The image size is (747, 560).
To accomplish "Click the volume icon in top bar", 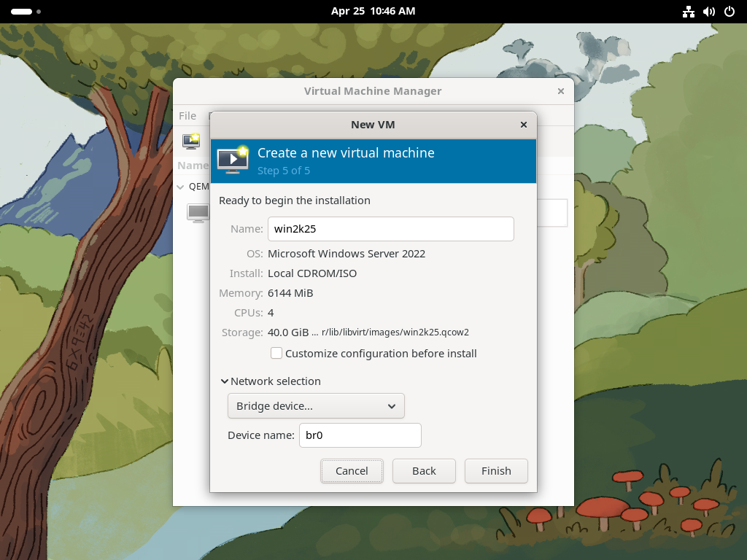I will (709, 12).
